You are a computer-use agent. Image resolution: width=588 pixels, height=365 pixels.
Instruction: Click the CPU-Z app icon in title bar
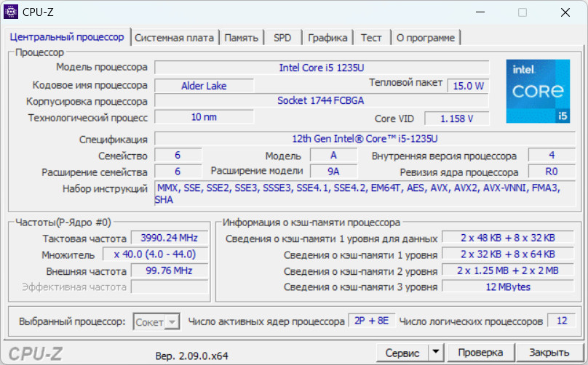click(x=11, y=12)
